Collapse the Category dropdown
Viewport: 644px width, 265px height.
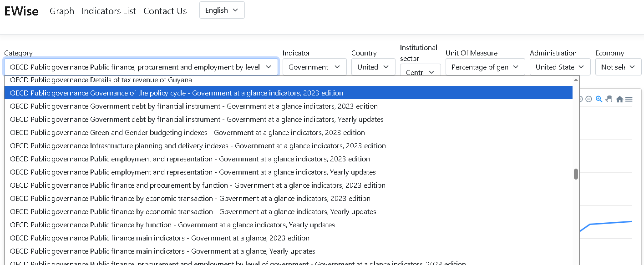(x=141, y=67)
